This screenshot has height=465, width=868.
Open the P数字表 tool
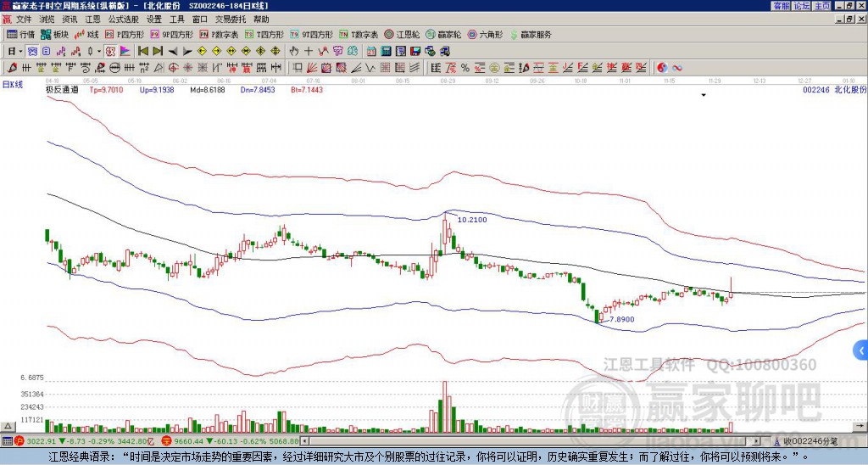tap(219, 34)
